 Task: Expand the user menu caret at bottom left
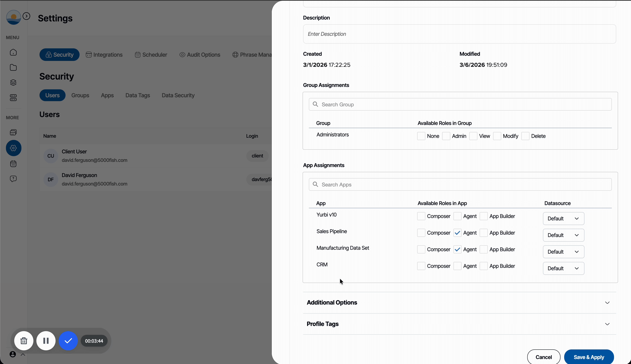(x=23, y=355)
